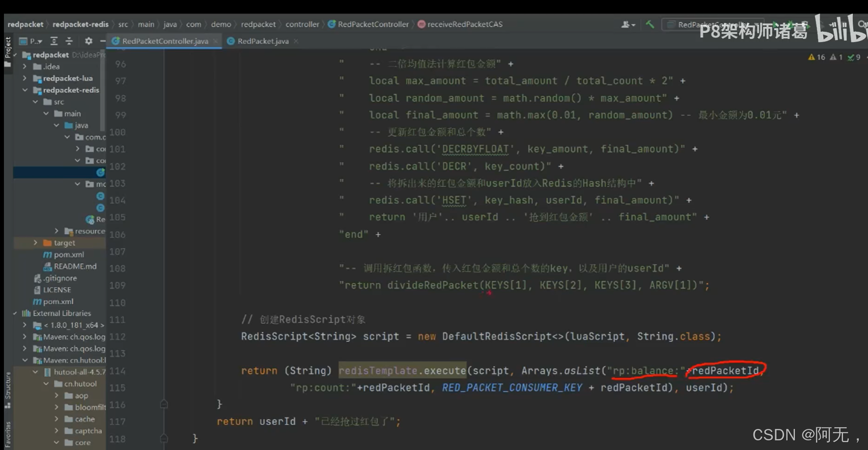Click the Collapse All icon in Project toolbar
This screenshot has width=868, height=450.
point(69,41)
